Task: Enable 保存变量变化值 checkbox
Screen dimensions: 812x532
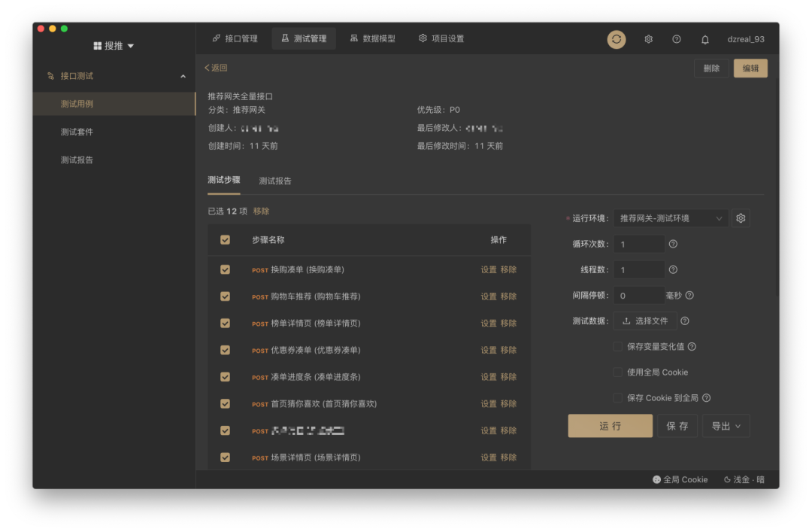Action: coord(618,346)
